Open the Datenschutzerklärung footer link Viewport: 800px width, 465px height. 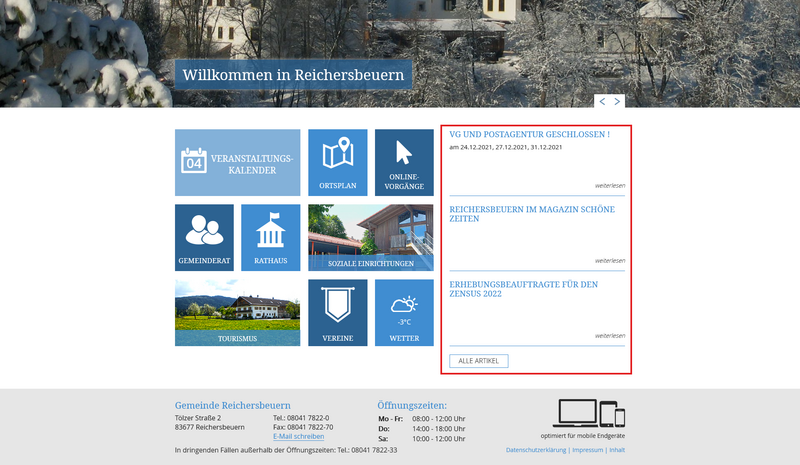(x=536, y=450)
